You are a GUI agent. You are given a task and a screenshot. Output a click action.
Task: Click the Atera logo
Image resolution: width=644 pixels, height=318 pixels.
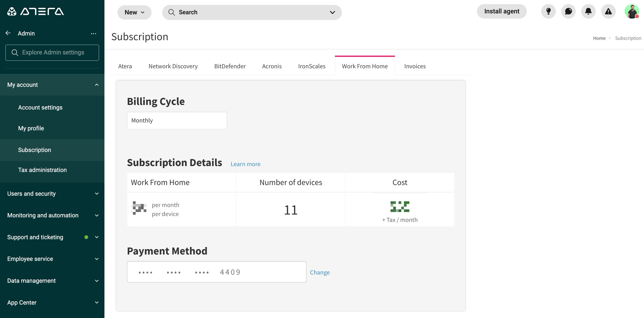click(x=35, y=11)
